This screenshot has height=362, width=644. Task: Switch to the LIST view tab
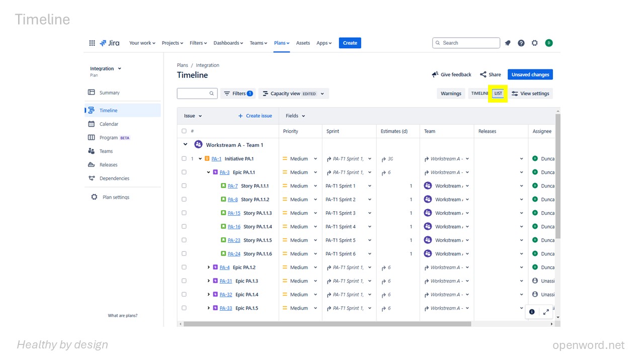pos(498,94)
